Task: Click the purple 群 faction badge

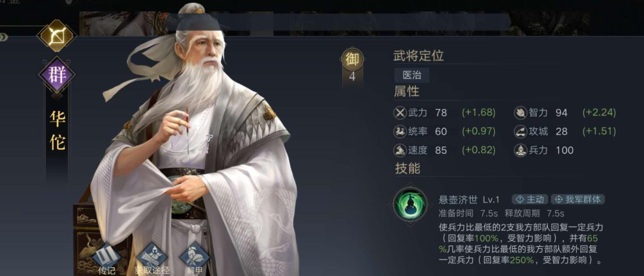Action: pos(57,75)
